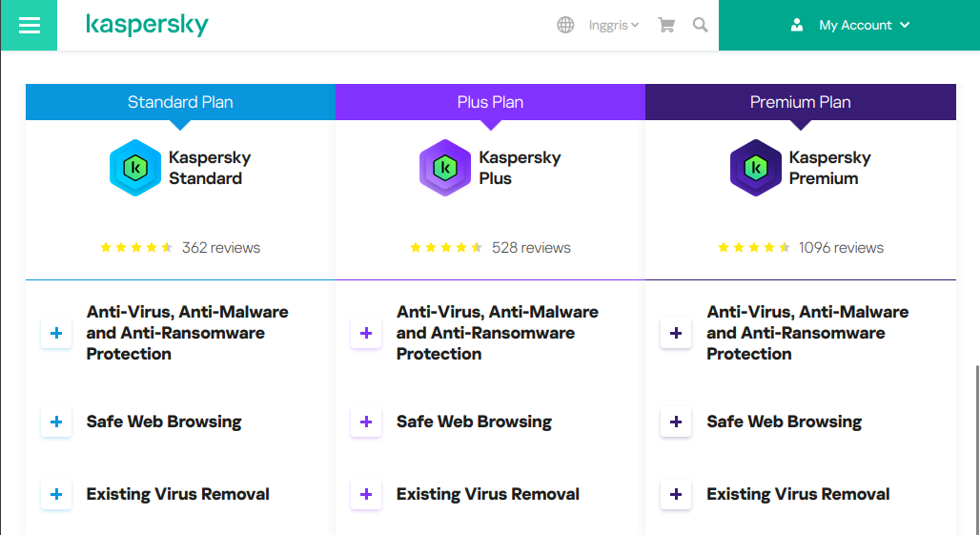
Task: Click the Plus plan star rating
Action: 446,248
